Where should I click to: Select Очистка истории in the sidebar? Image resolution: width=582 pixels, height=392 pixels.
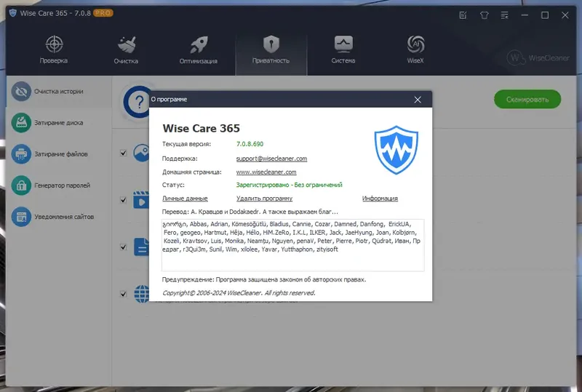click(59, 92)
